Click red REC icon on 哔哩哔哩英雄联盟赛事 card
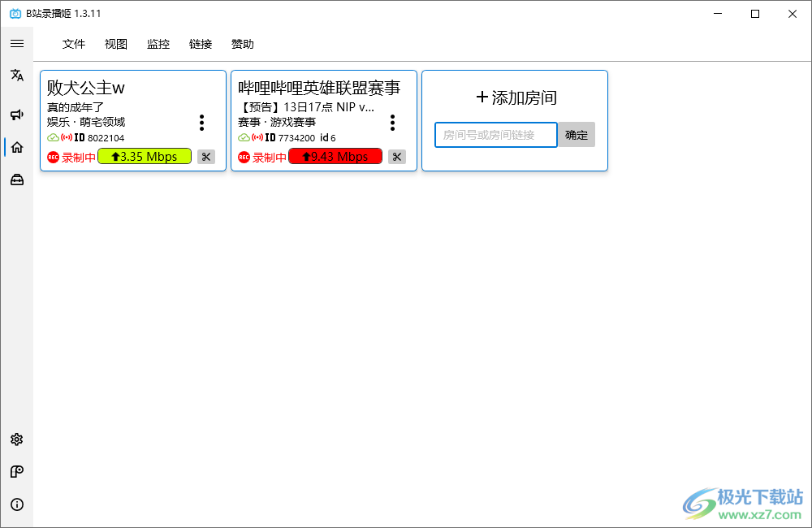Viewport: 812px width, 528px height. [x=244, y=157]
